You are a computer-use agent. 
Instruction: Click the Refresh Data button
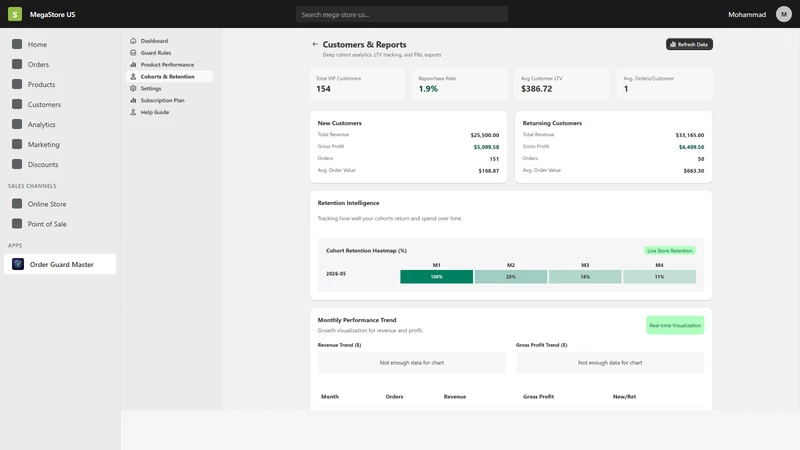tap(689, 44)
